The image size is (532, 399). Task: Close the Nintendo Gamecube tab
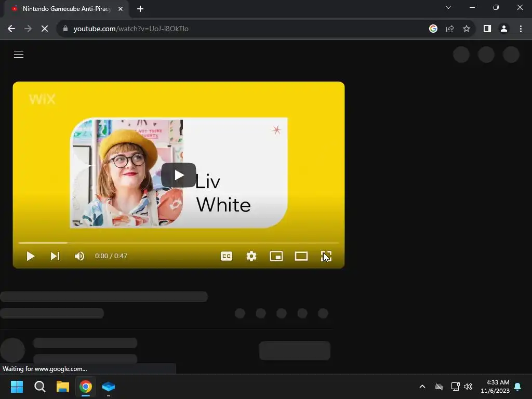121,9
